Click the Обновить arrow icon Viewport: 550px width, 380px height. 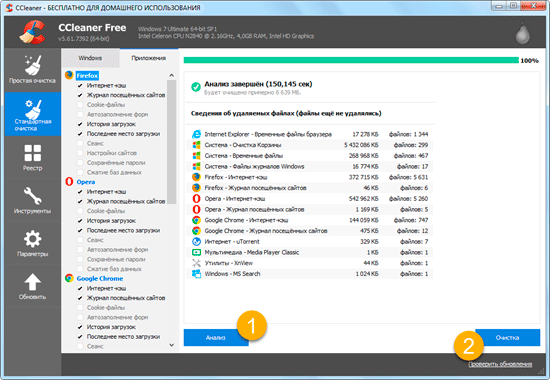point(33,282)
